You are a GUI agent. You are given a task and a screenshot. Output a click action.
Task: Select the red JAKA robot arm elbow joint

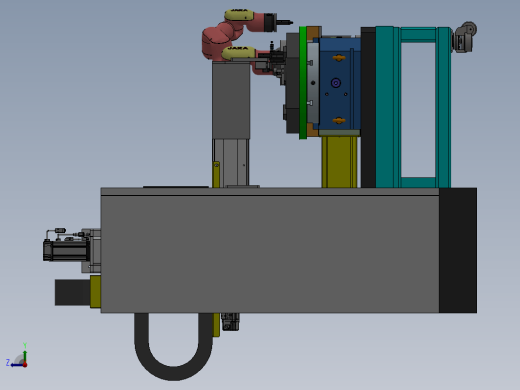217,42
